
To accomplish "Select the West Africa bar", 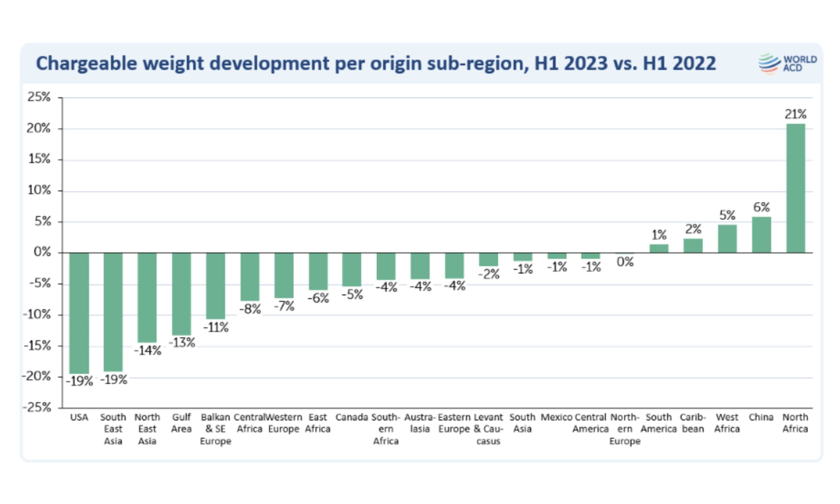I will [x=727, y=238].
